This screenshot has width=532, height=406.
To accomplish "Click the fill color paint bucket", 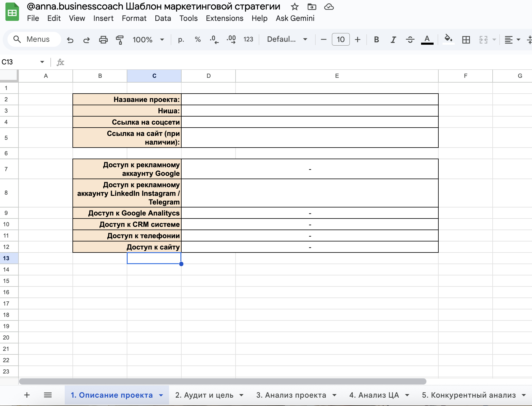I will tap(448, 39).
